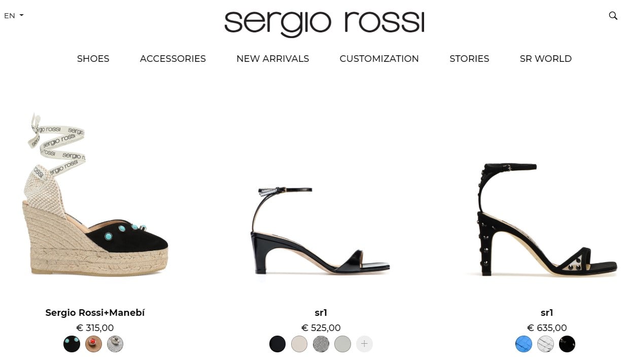
Task: Open the SHOES menu
Action: 93,59
